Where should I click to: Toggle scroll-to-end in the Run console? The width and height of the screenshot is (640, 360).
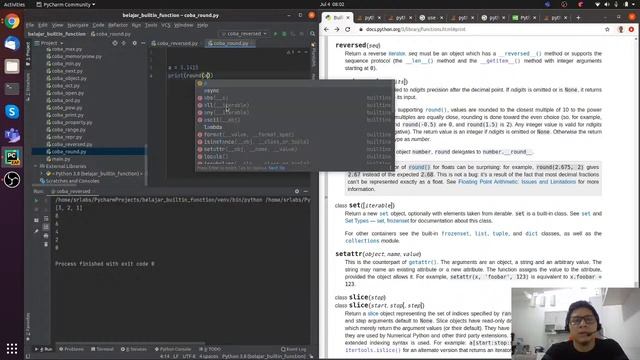[x=46, y=227]
